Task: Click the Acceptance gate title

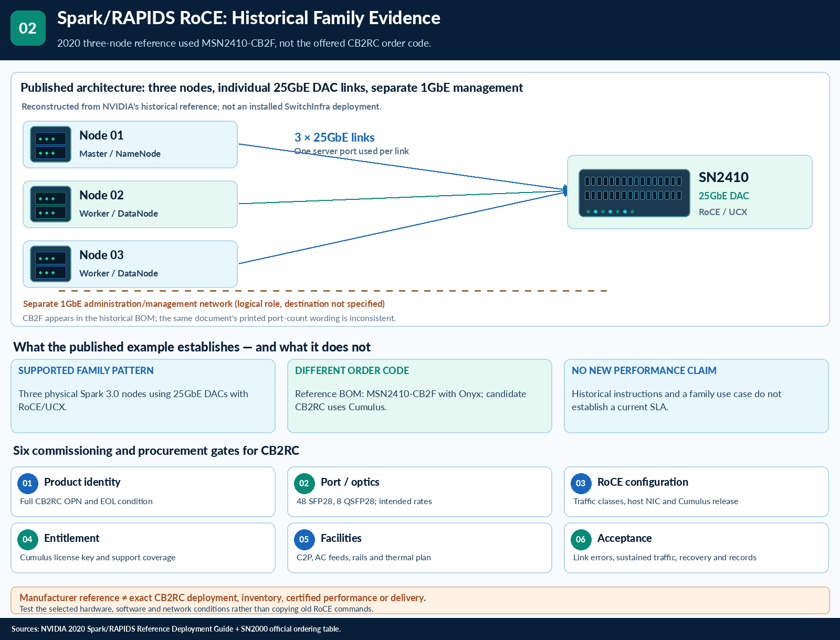Action: click(624, 538)
